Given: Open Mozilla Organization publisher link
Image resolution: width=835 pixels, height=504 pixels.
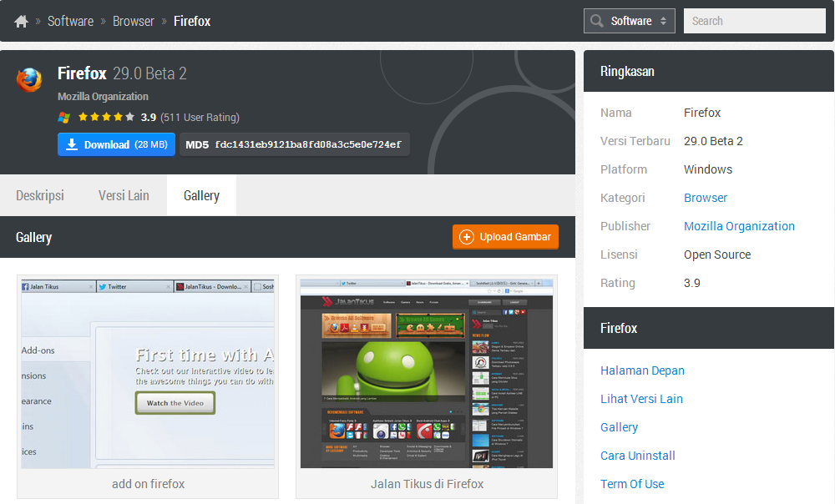Looking at the screenshot, I should pos(739,226).
